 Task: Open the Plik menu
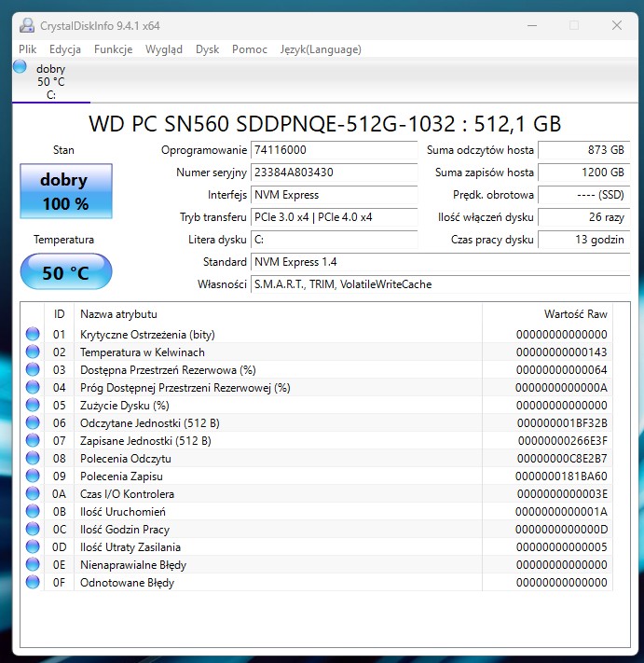coord(28,49)
